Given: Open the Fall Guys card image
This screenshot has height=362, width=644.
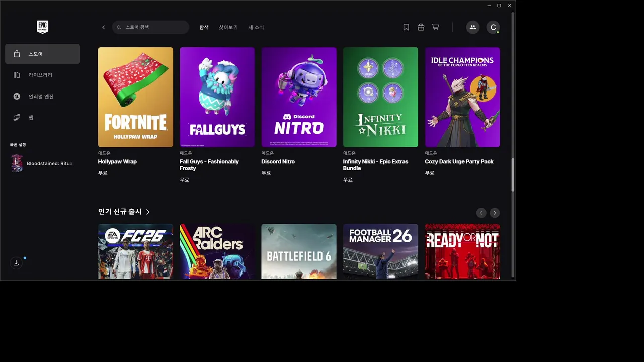Looking at the screenshot, I should [217, 97].
